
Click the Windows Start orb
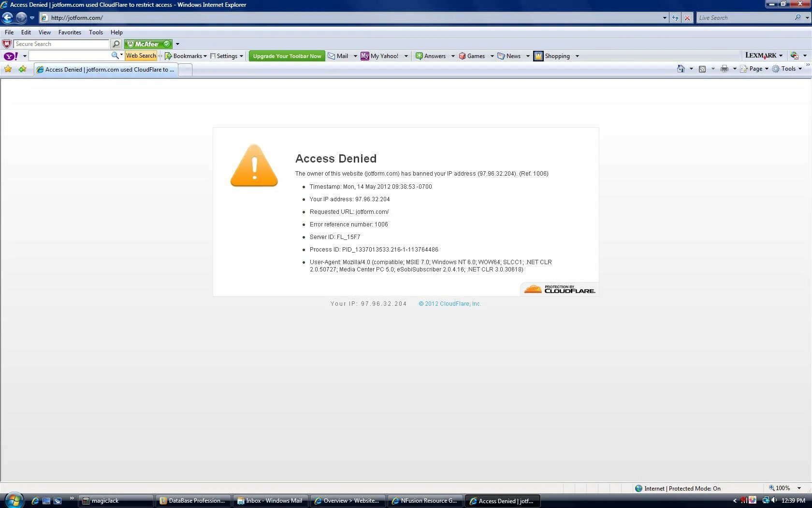(13, 500)
